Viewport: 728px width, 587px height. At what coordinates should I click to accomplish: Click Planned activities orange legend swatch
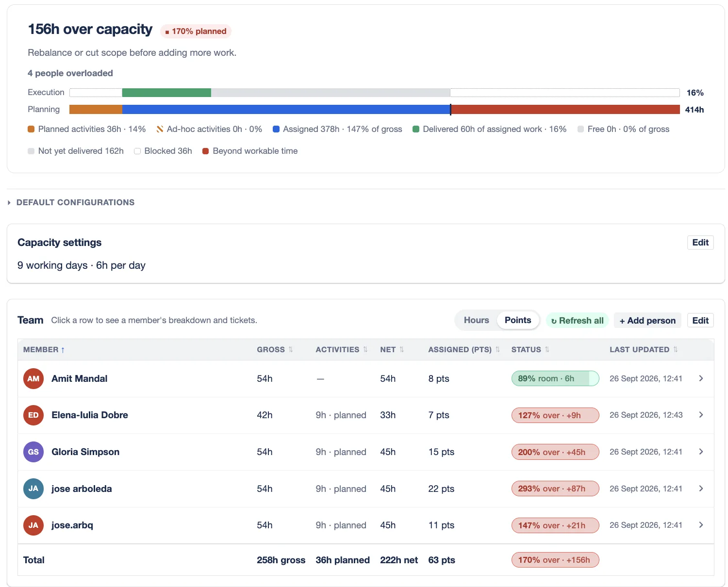(31, 129)
